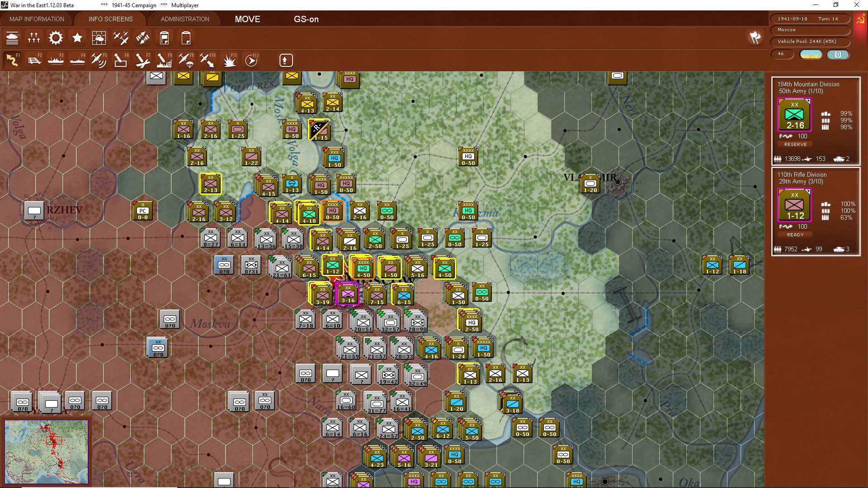Click the GS-on ground support toggle
868x488 pixels.
click(x=306, y=19)
